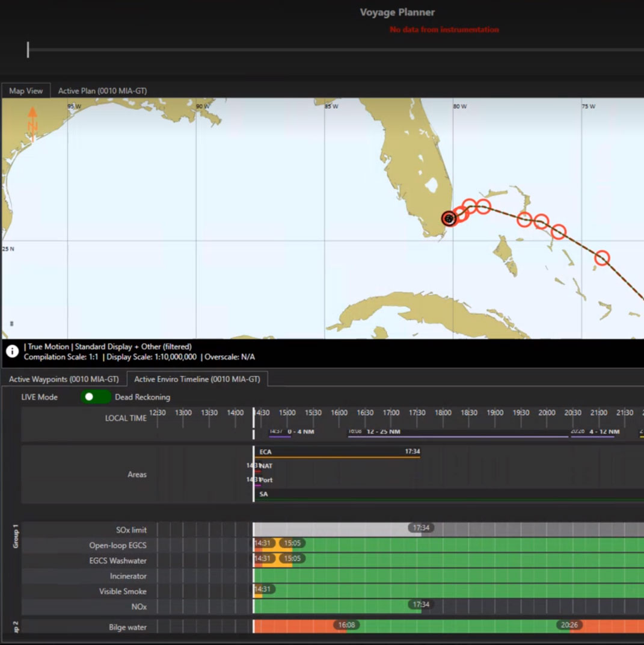Click the 16:08 marker on Bilge water row
This screenshot has height=645, width=644.
(346, 625)
